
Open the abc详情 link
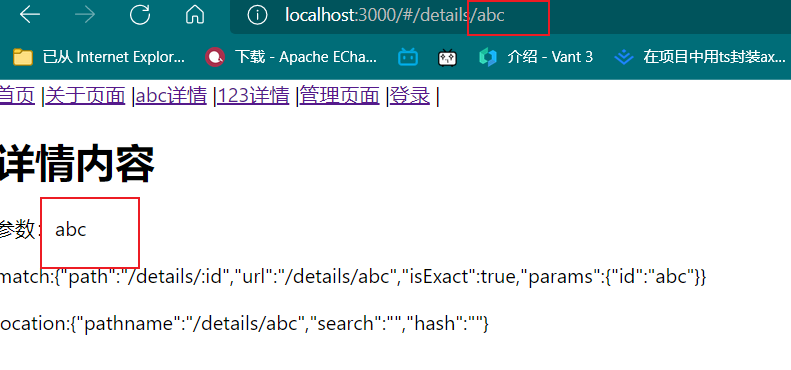click(x=172, y=95)
